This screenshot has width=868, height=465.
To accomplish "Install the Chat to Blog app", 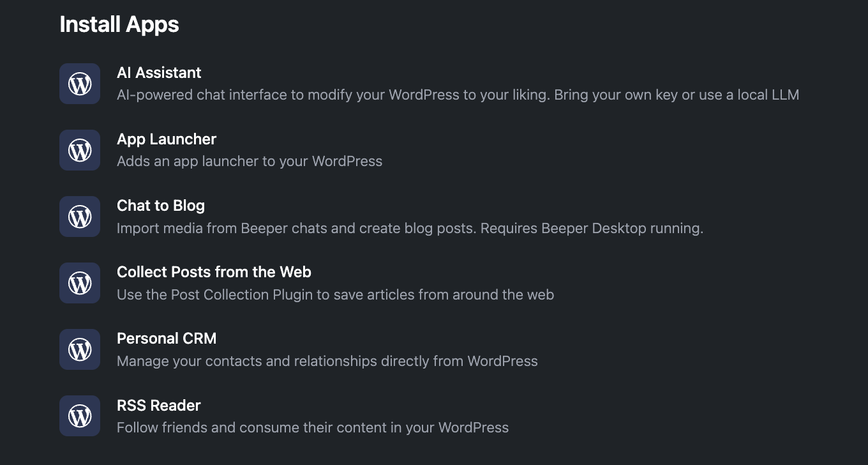I will click(161, 205).
